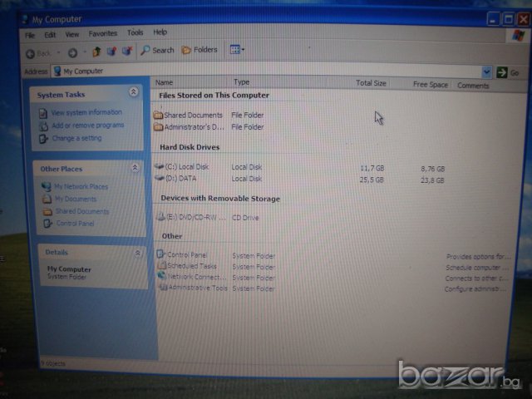Collapse the Other Places panel
Image resolution: width=532 pixels, height=399 pixels.
coord(135,168)
